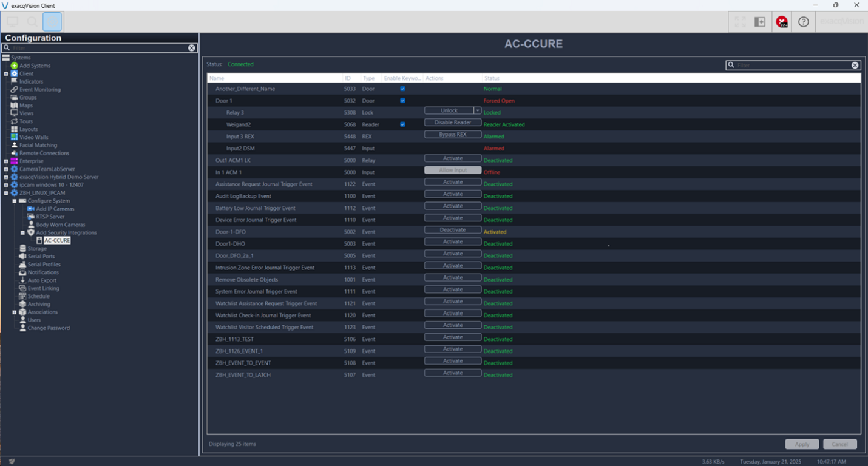Click the Apply button

click(802, 444)
